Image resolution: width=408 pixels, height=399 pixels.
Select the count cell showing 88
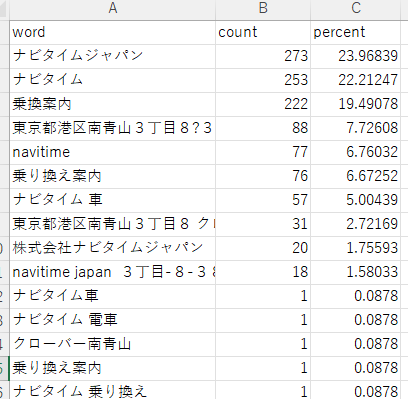[263, 128]
